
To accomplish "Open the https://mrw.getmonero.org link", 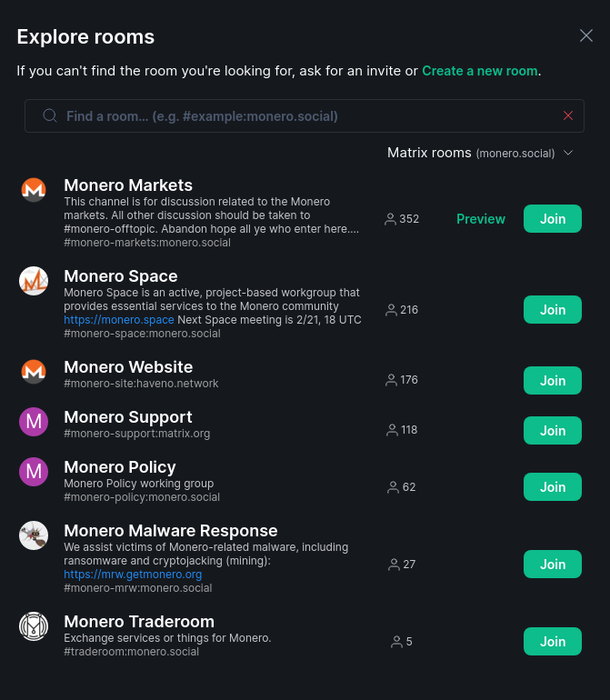I will click(x=133, y=575).
